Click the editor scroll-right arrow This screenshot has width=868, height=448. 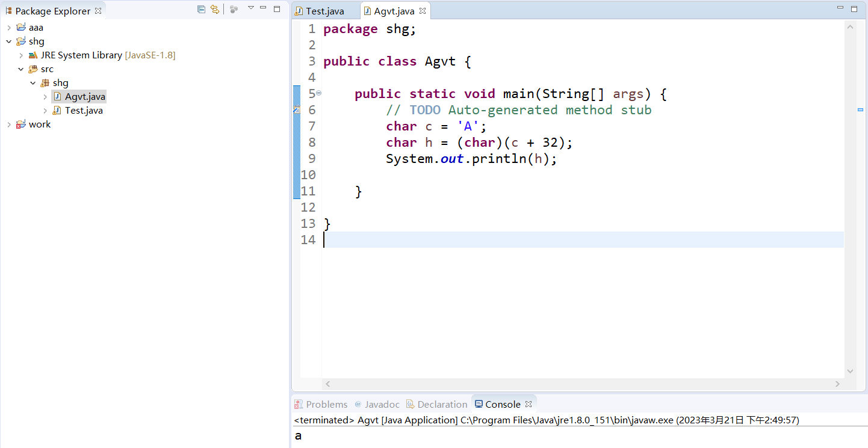click(x=837, y=384)
